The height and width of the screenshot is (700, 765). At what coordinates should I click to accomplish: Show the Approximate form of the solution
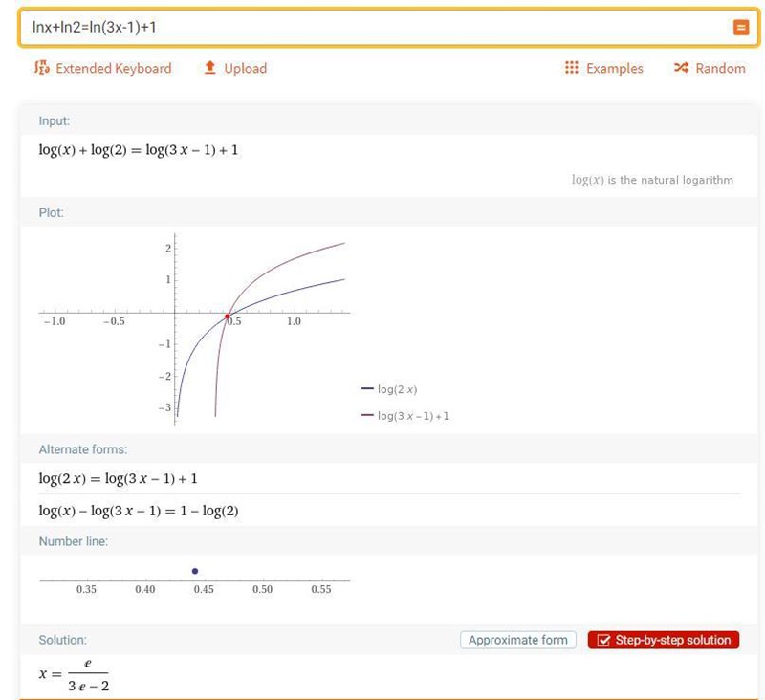(517, 641)
